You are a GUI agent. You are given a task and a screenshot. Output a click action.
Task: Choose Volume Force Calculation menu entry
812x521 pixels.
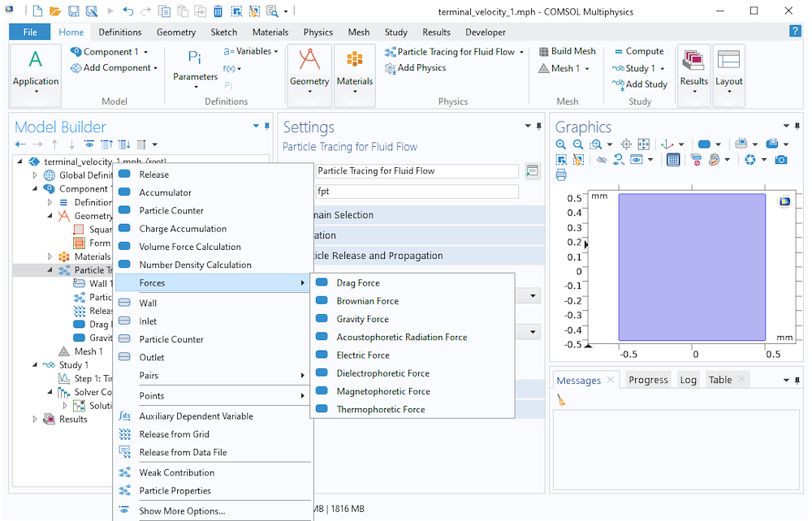click(213, 247)
